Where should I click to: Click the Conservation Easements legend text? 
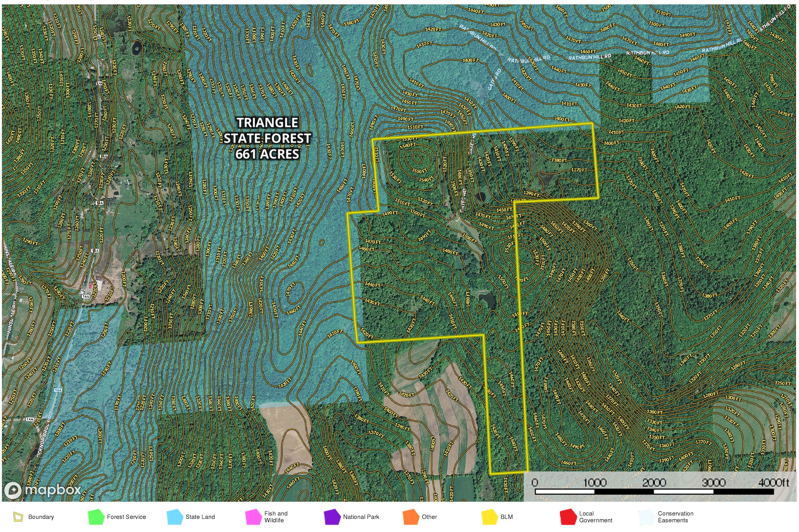coord(675,517)
